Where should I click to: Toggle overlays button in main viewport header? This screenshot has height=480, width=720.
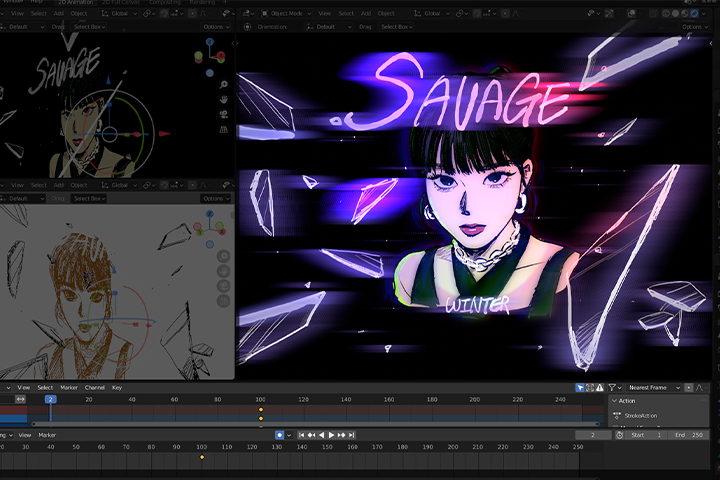[x=632, y=13]
